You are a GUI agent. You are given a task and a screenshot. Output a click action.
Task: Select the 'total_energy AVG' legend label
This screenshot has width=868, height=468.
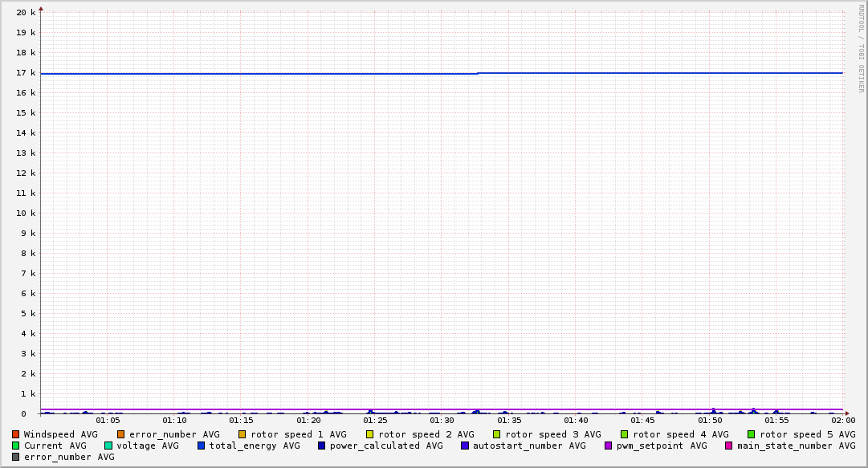[x=255, y=446]
